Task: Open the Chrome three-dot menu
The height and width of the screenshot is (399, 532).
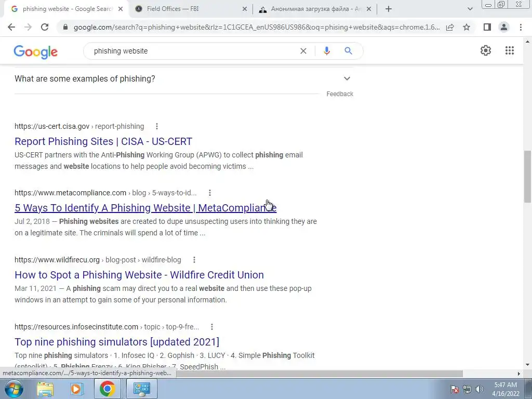Action: [521, 27]
